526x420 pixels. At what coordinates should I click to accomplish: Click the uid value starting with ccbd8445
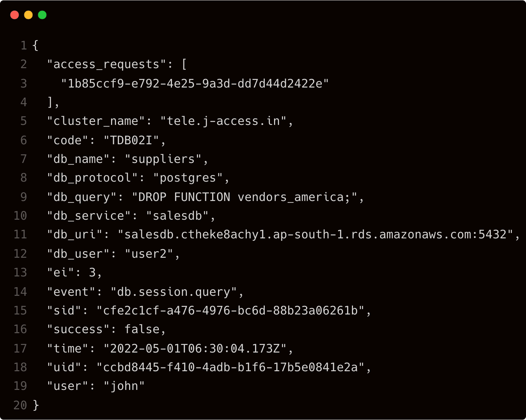pos(230,367)
